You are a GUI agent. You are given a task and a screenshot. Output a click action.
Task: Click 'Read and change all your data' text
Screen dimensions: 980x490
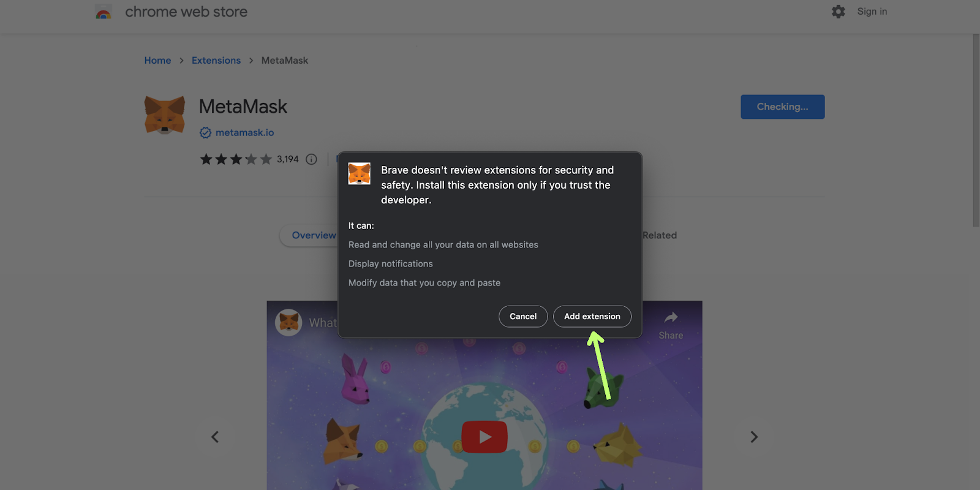point(443,244)
